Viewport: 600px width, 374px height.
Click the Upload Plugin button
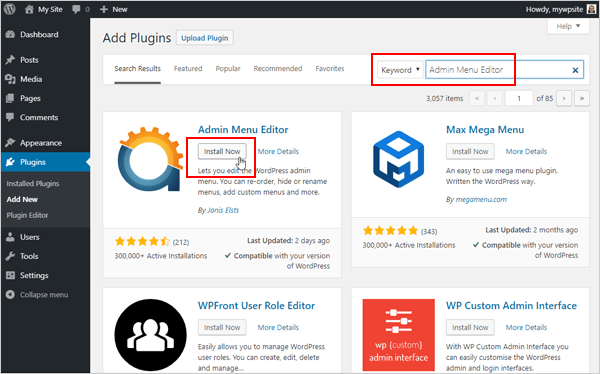[205, 38]
